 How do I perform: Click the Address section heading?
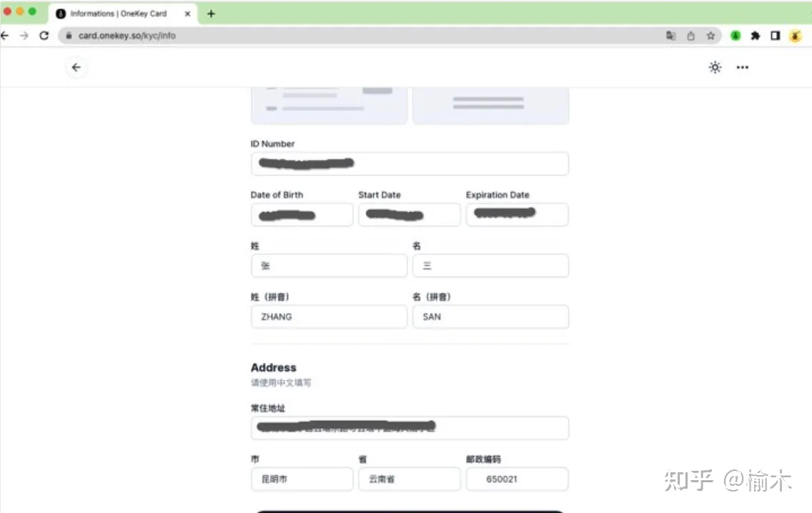click(274, 367)
